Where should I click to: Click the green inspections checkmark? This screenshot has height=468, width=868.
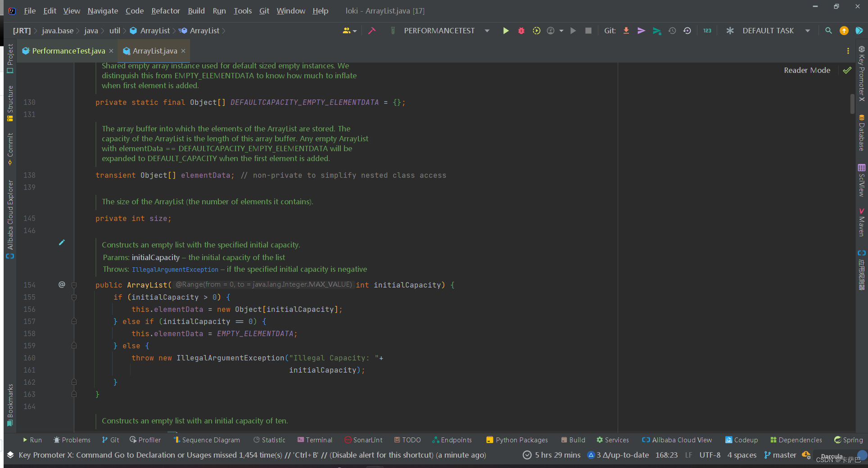click(x=847, y=70)
